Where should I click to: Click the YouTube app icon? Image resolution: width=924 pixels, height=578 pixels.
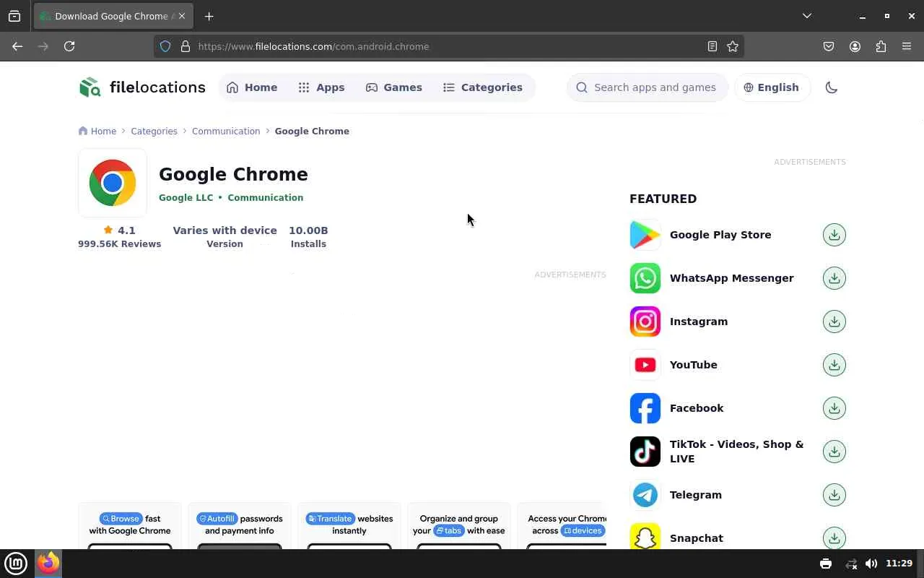tap(645, 365)
